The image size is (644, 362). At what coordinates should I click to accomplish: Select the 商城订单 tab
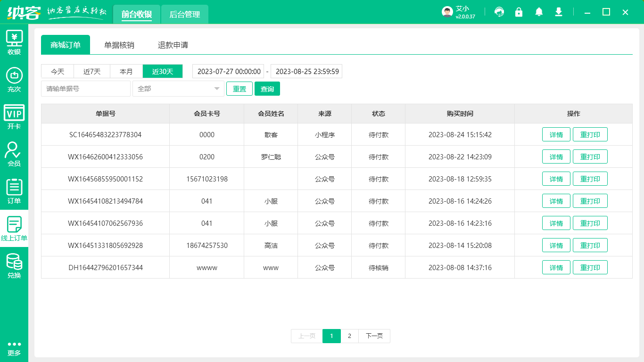66,45
